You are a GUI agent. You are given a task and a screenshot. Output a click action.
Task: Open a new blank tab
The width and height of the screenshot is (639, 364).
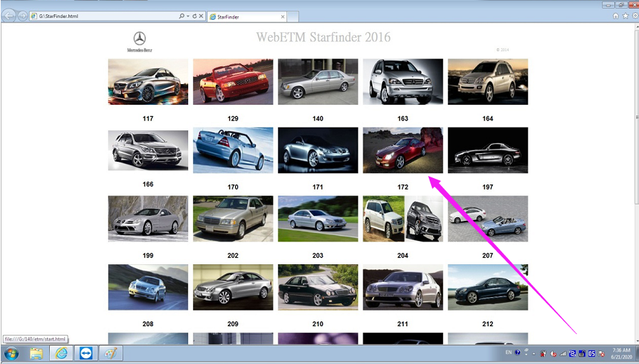point(293,16)
